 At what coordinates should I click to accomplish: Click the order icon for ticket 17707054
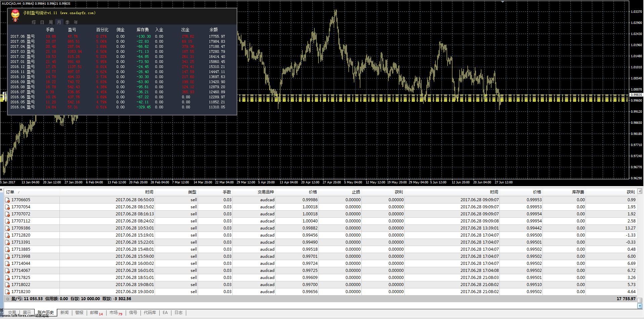click(7, 207)
